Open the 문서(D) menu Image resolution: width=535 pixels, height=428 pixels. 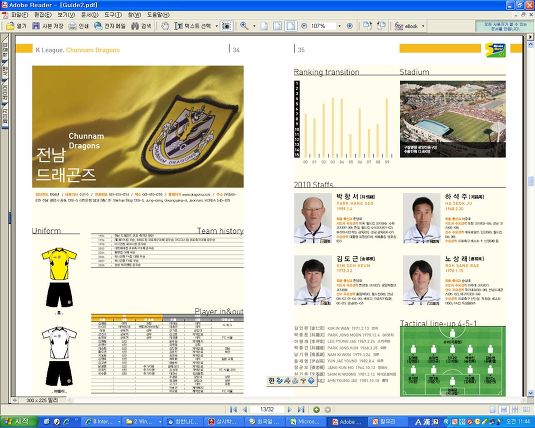tap(90, 15)
